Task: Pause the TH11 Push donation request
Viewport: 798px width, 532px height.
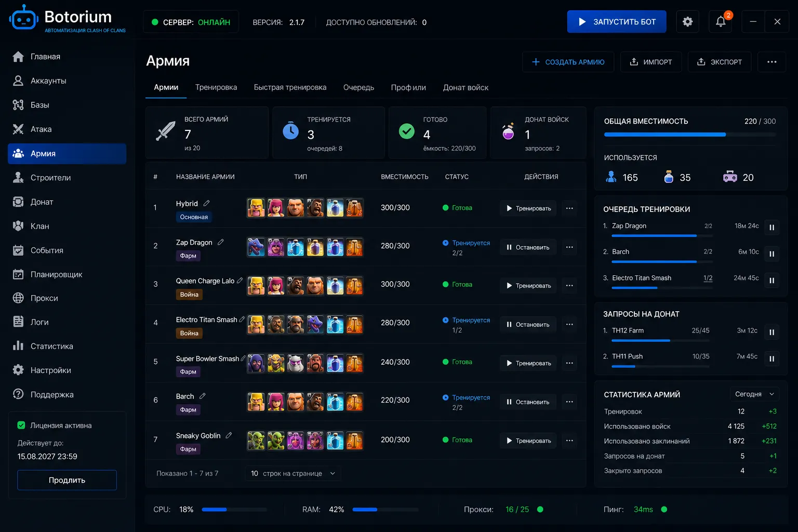Action: pyautogui.click(x=772, y=359)
